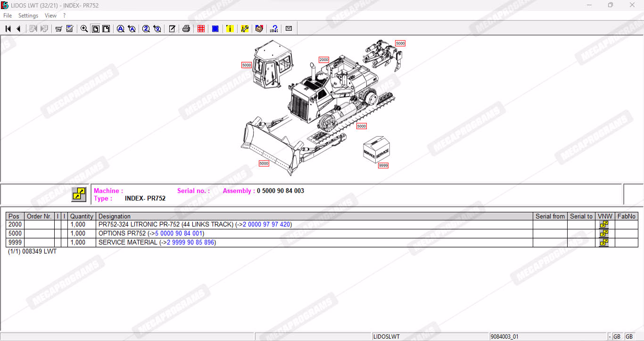Click the search '2' with arrow icon
The height and width of the screenshot is (341, 644).
(157, 29)
